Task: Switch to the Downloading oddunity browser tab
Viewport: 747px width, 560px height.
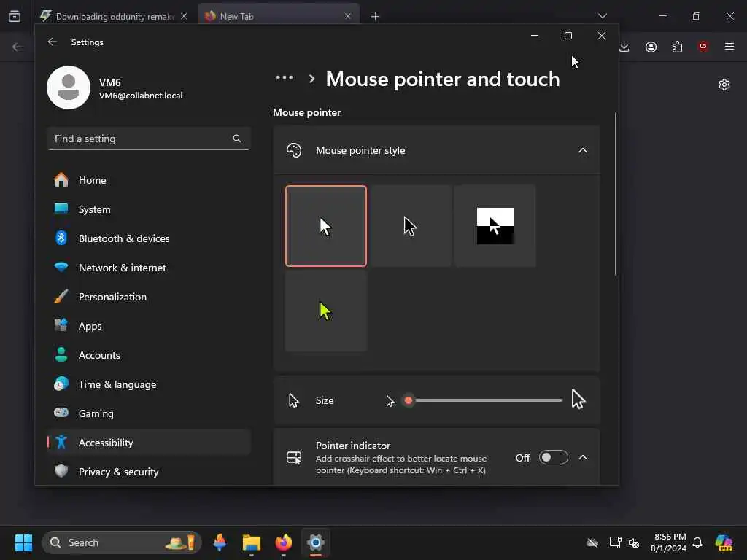Action: coord(115,16)
